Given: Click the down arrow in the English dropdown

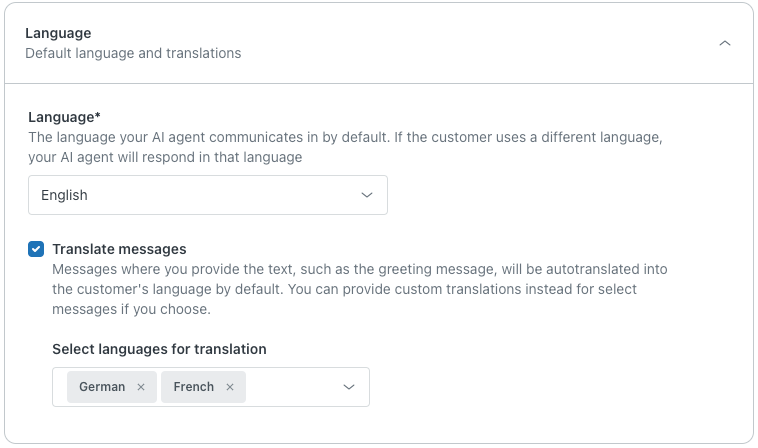Looking at the screenshot, I should click(x=367, y=195).
